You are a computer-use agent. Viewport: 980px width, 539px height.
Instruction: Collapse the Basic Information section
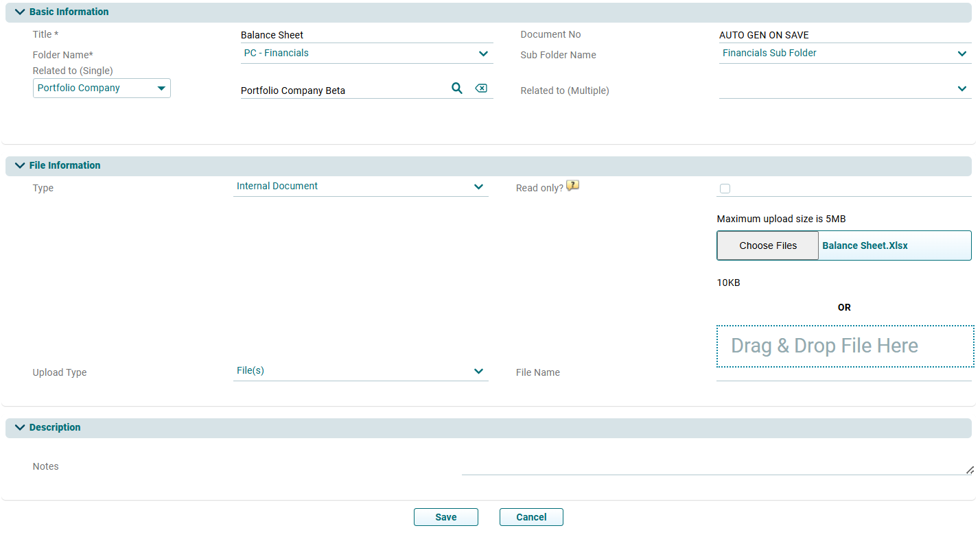[x=20, y=12]
